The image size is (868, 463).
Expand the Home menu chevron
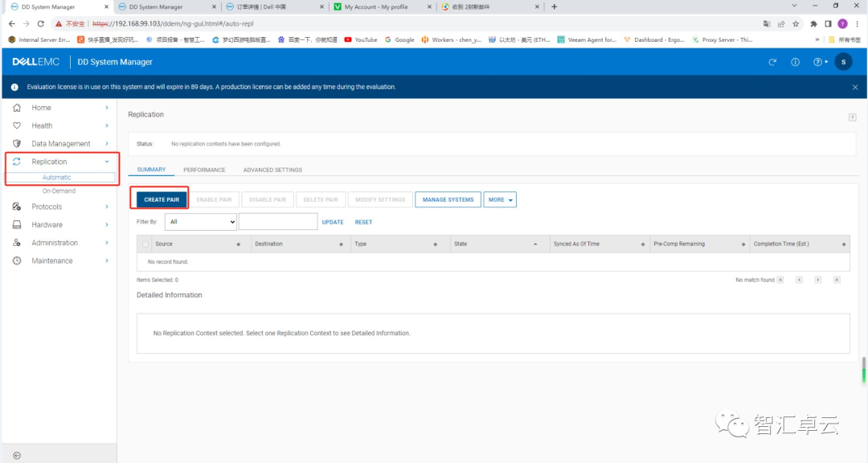(x=107, y=108)
